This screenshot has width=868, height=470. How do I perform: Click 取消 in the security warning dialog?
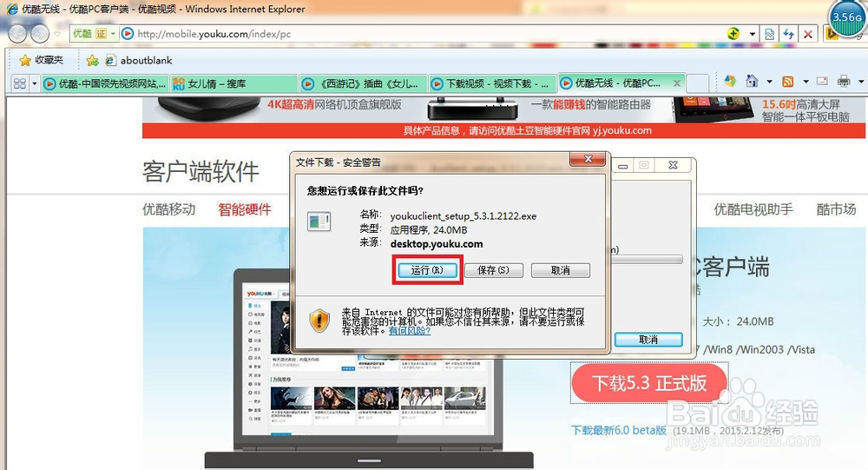(560, 270)
